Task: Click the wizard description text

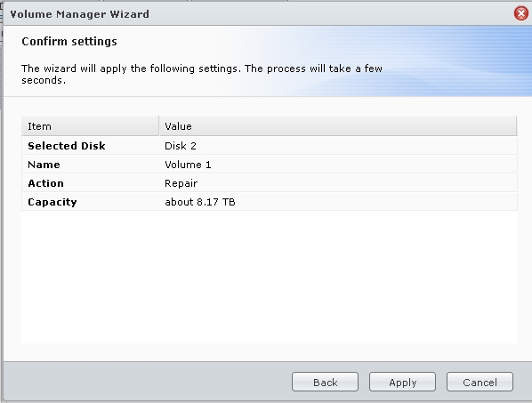Action: (x=202, y=74)
